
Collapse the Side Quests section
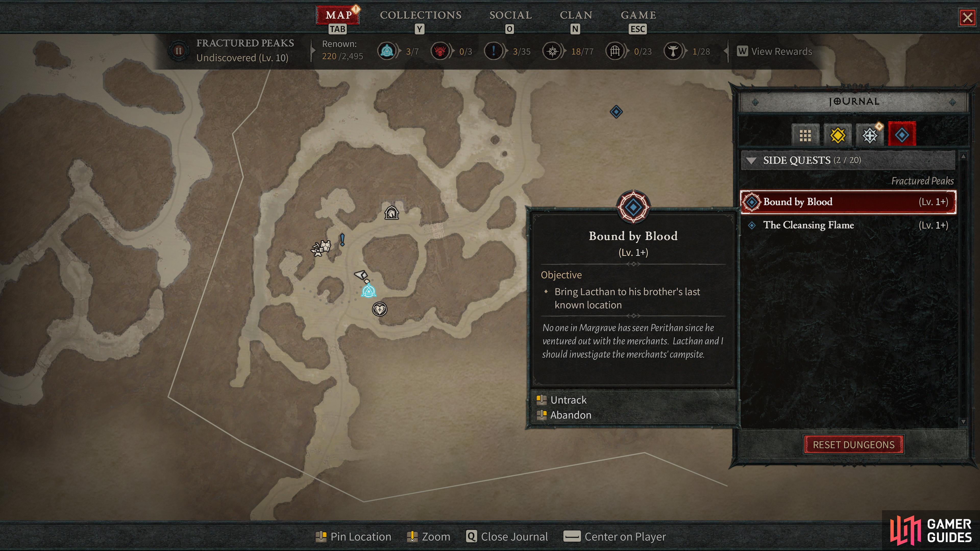point(751,160)
